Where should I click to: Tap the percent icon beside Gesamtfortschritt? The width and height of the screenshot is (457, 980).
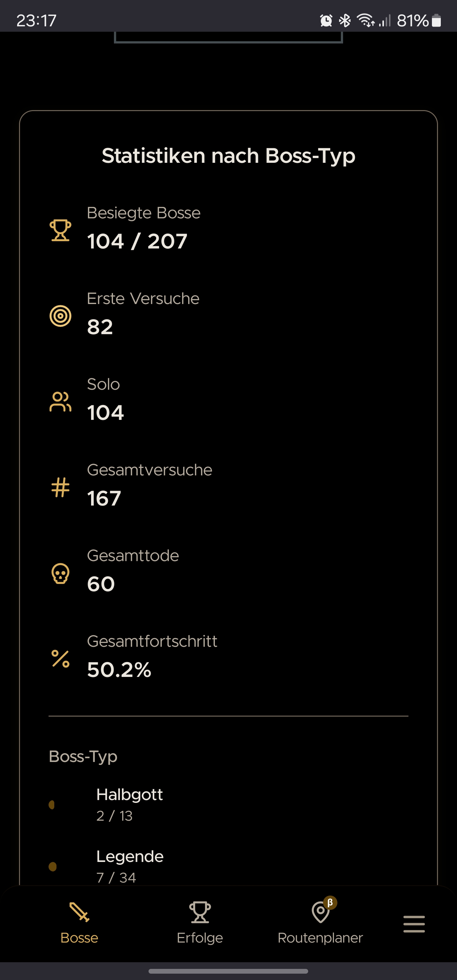pyautogui.click(x=60, y=659)
